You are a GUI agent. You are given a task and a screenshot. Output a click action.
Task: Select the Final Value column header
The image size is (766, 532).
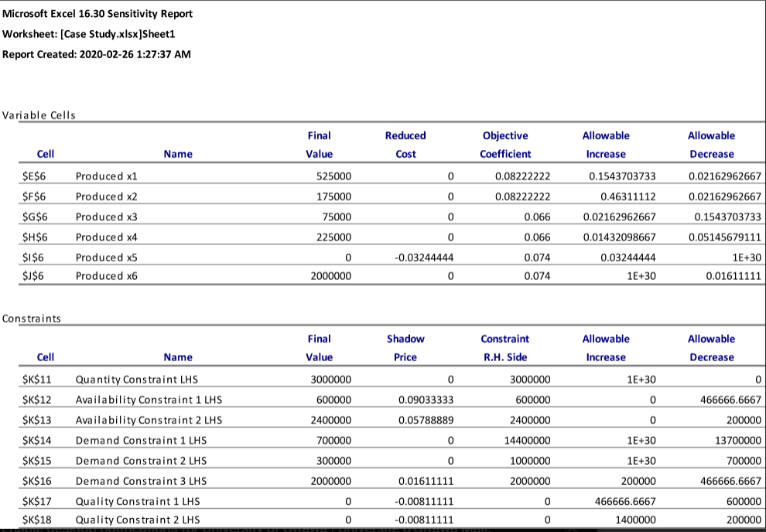[x=319, y=145]
